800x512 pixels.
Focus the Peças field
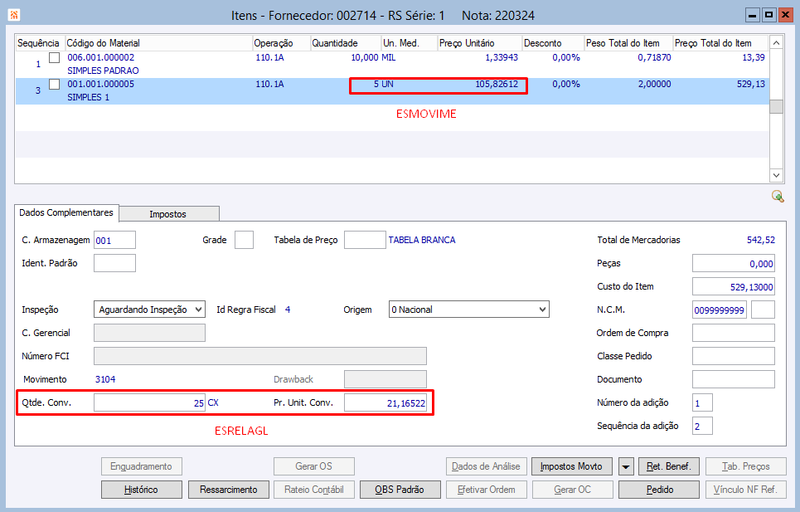(x=733, y=263)
